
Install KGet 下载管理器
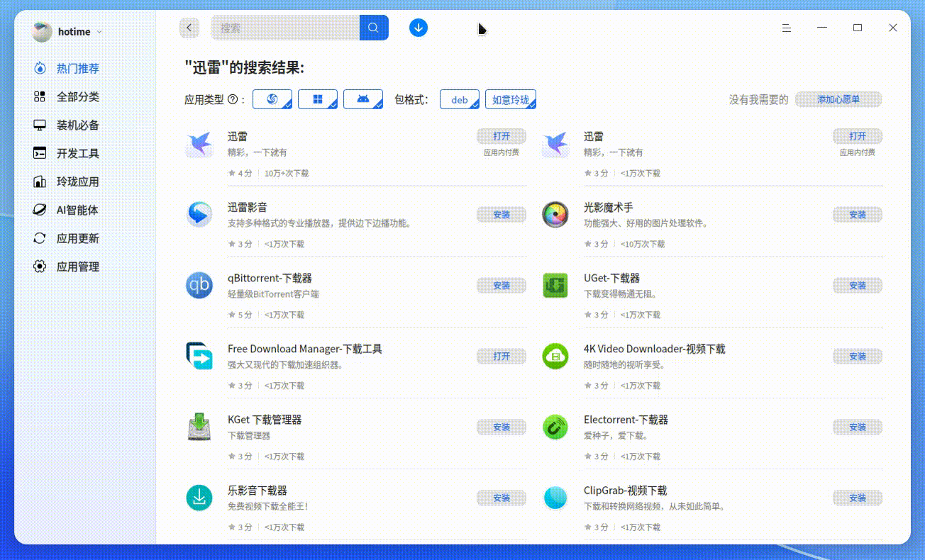tap(502, 427)
